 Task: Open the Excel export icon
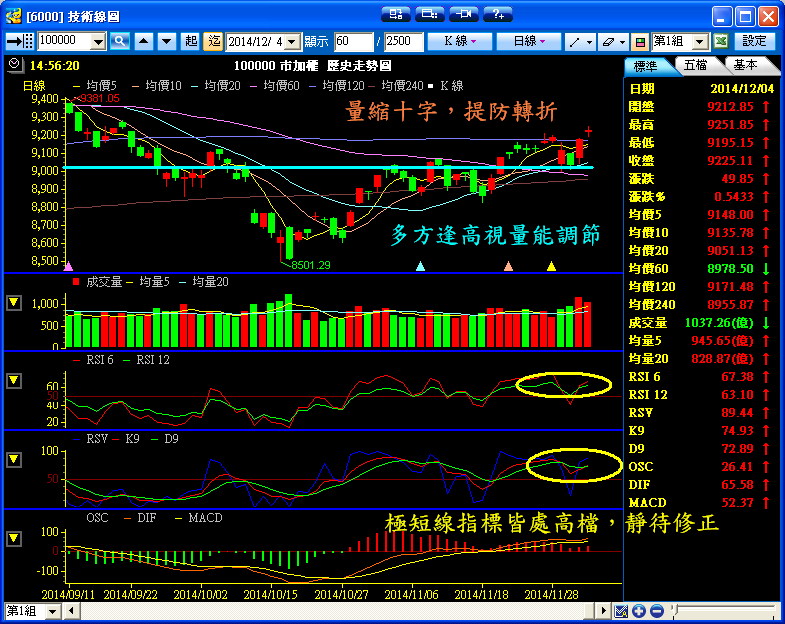(720, 41)
